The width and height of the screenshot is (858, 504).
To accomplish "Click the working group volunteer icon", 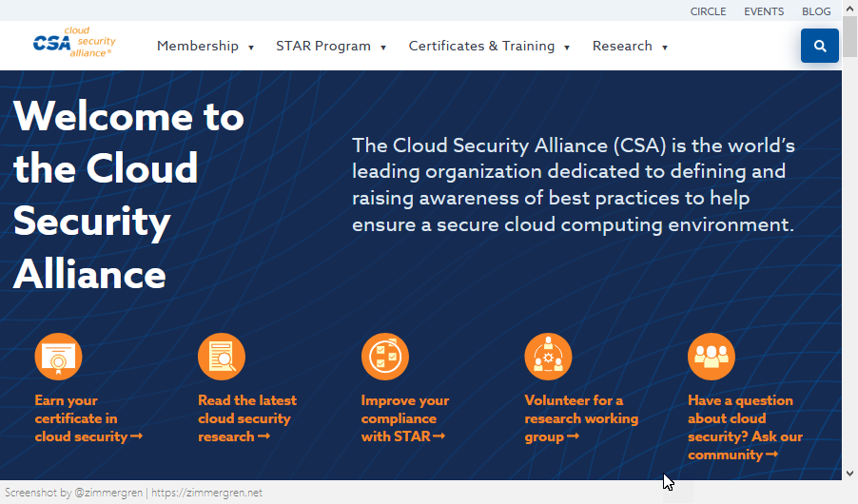I will point(548,358).
